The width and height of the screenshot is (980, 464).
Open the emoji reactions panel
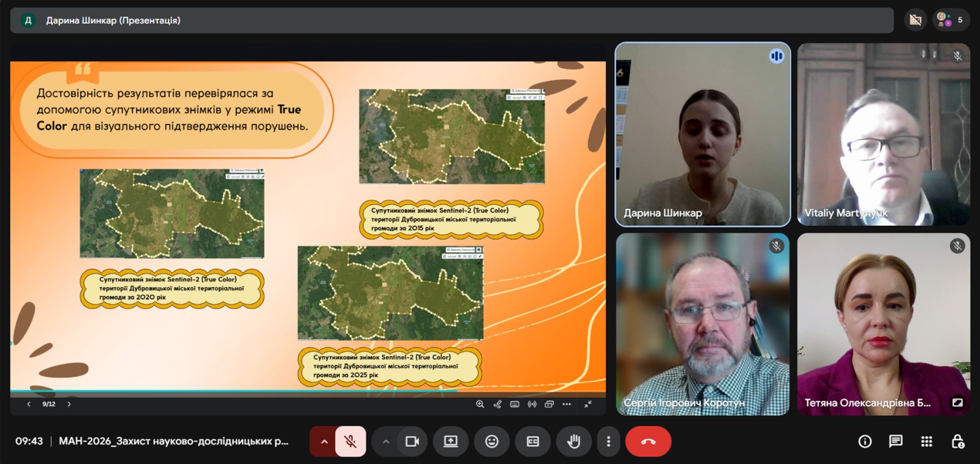coord(491,441)
